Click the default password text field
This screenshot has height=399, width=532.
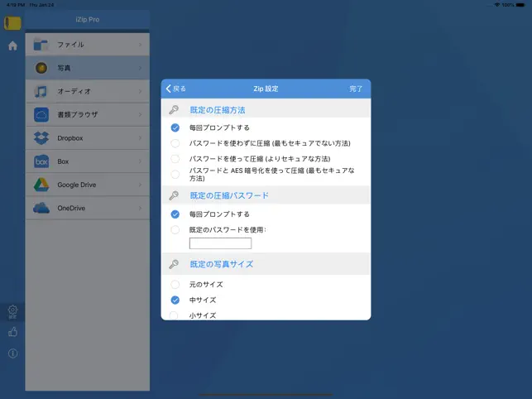pos(221,243)
